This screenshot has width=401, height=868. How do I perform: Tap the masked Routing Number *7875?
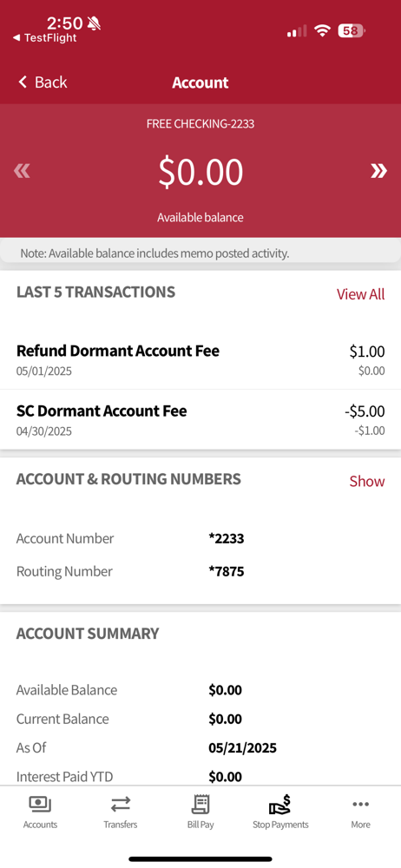tap(226, 571)
